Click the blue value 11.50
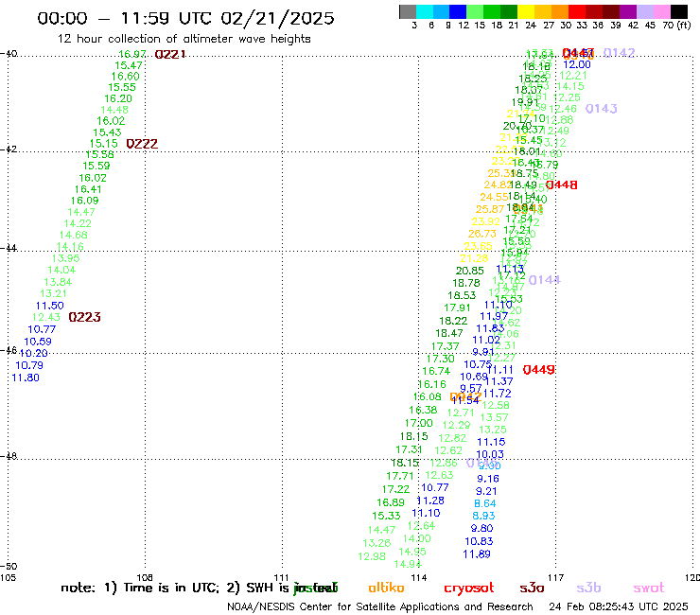Viewport: 700px width, 615px height. click(49, 306)
